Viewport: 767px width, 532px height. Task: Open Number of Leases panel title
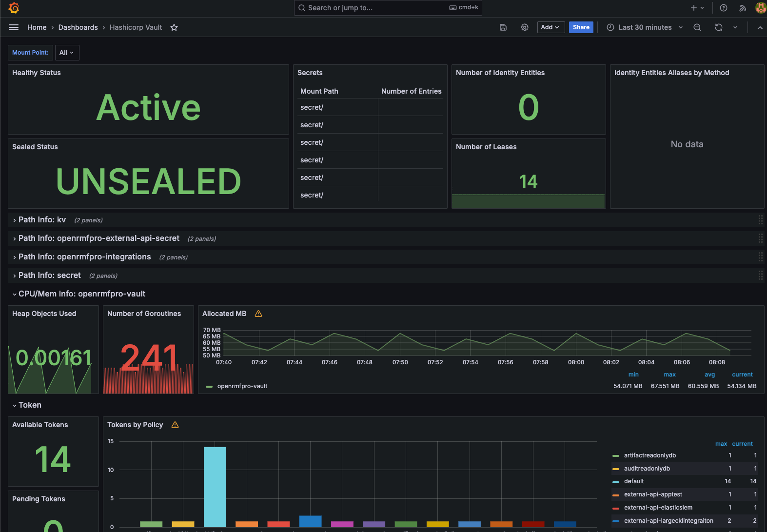point(486,147)
